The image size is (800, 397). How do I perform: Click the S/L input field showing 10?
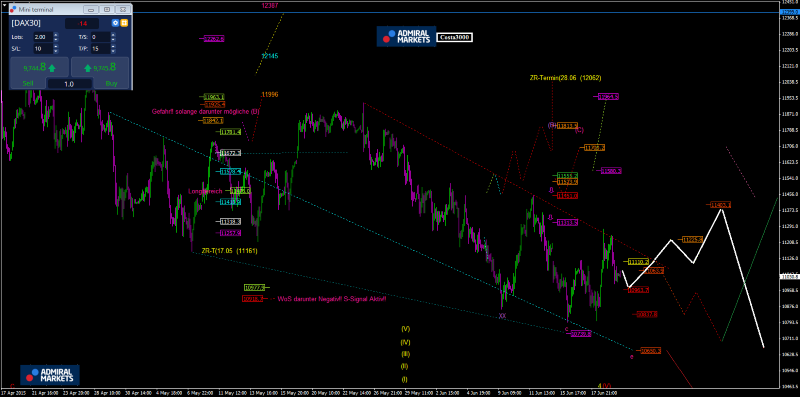click(x=42, y=49)
